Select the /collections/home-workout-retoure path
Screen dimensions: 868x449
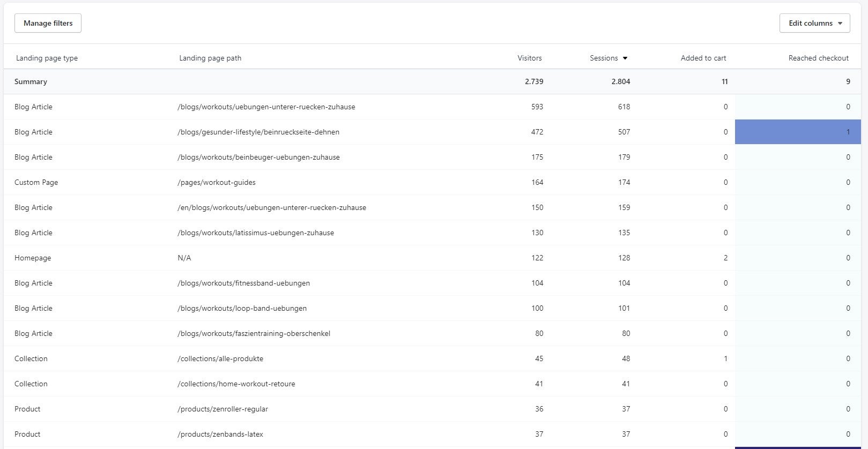tap(236, 384)
